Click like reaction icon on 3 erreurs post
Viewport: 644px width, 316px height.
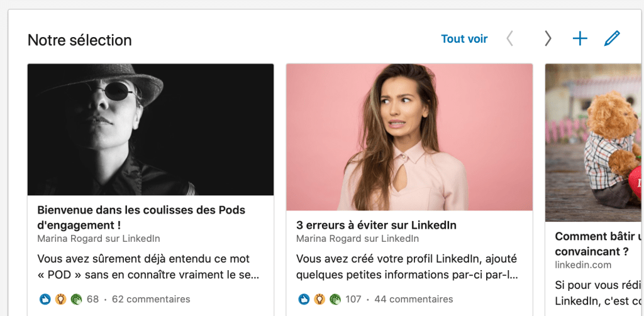pyautogui.click(x=304, y=299)
